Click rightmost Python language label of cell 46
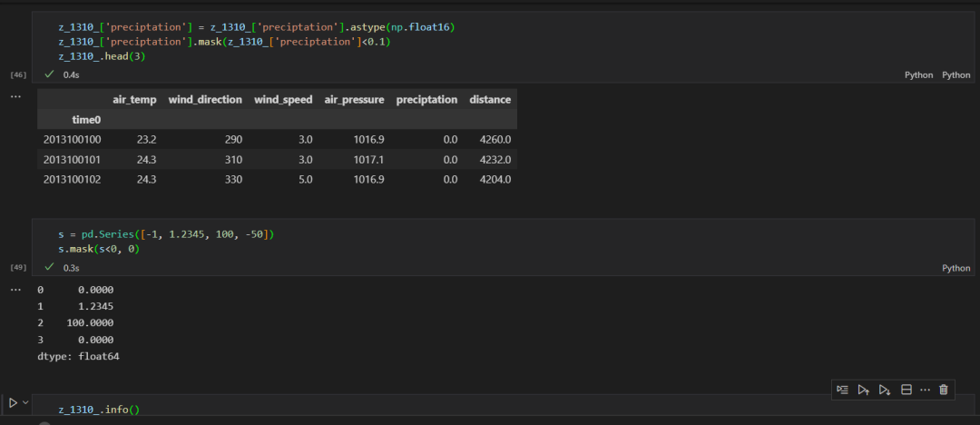This screenshot has width=980, height=425. pos(955,74)
